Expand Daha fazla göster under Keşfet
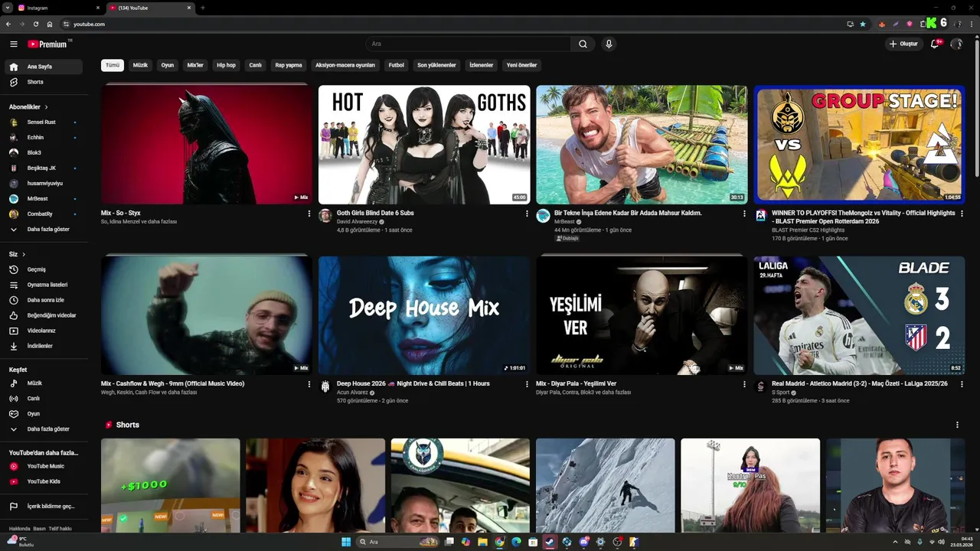 coord(44,429)
